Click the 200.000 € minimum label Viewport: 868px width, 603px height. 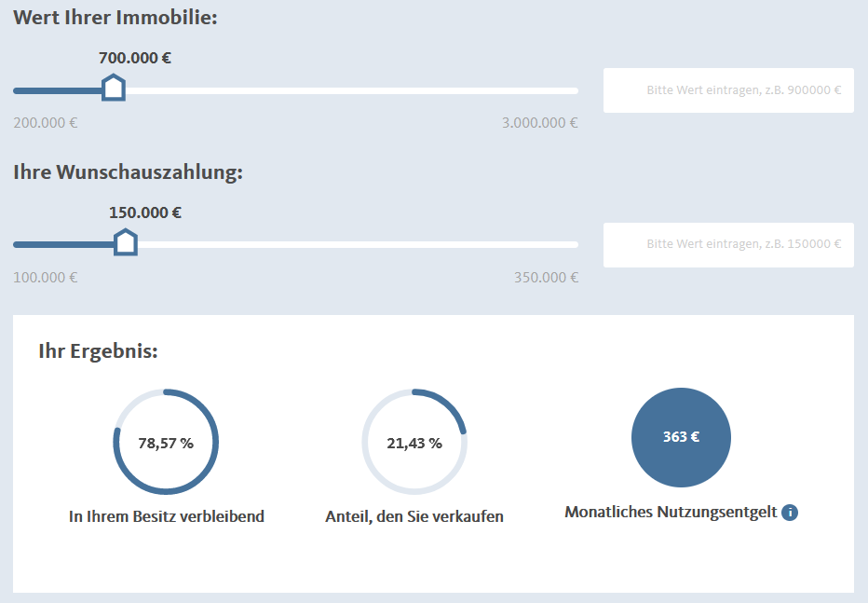(x=46, y=123)
